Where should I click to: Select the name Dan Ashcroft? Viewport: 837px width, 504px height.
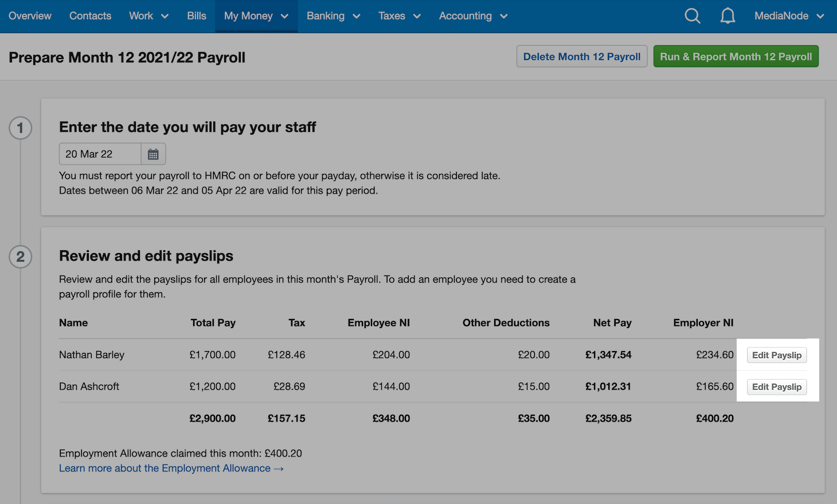[x=89, y=387]
